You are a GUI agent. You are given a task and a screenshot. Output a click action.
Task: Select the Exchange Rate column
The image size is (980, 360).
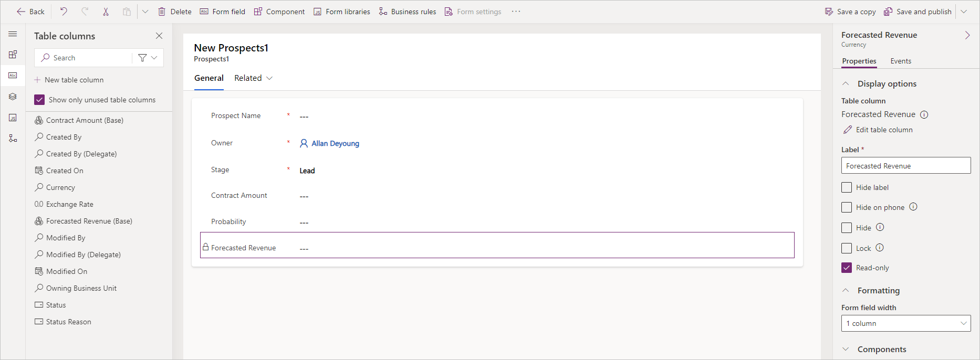(x=64, y=204)
